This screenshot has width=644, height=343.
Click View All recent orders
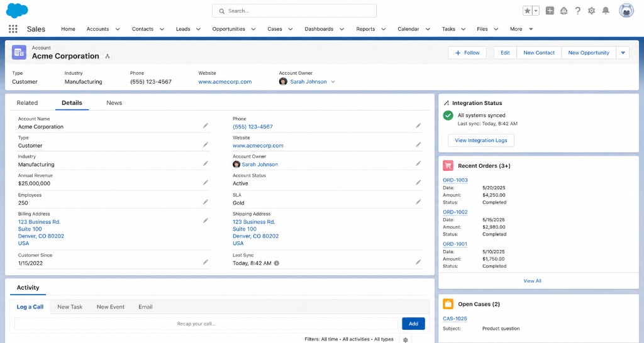pos(532,281)
